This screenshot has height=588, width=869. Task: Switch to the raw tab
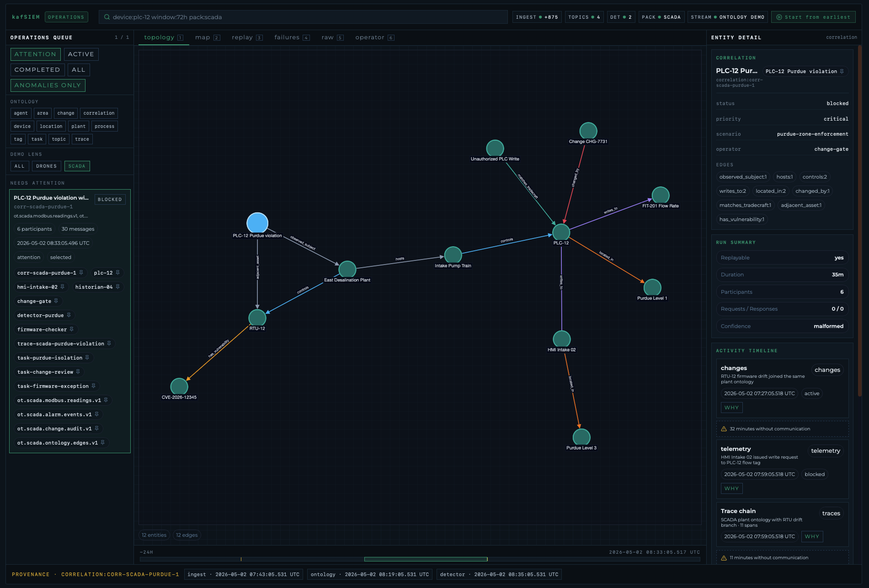332,37
